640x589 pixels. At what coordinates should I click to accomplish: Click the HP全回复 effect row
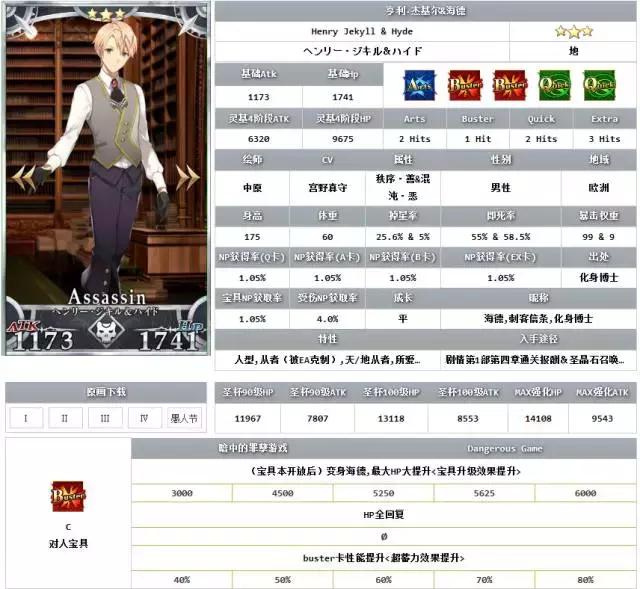point(384,515)
